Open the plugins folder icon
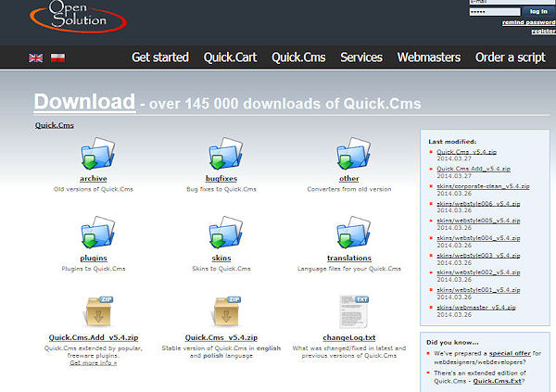 pyautogui.click(x=97, y=233)
